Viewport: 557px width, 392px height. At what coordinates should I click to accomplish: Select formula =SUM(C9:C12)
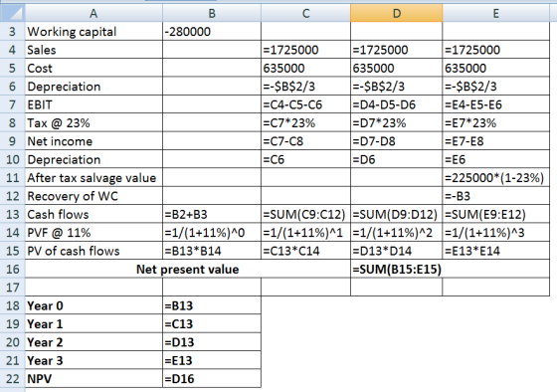(306, 214)
